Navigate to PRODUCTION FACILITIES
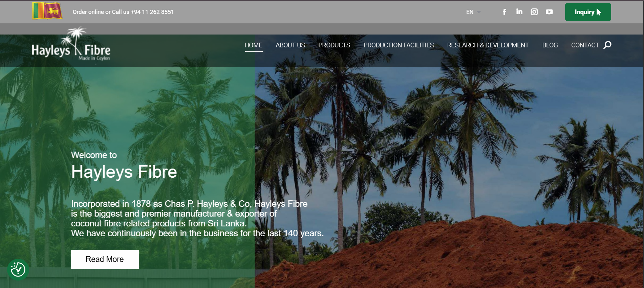Image resolution: width=644 pixels, height=288 pixels. [x=399, y=45]
